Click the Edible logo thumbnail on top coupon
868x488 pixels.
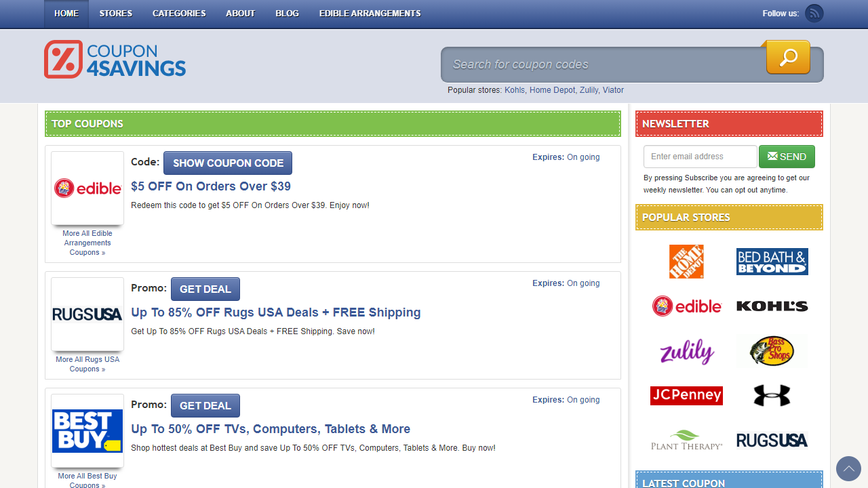87,188
